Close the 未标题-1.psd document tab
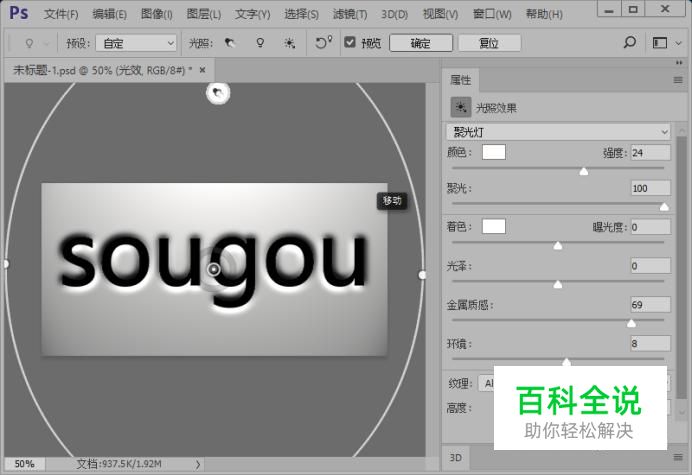The width and height of the screenshot is (692, 475). [203, 70]
